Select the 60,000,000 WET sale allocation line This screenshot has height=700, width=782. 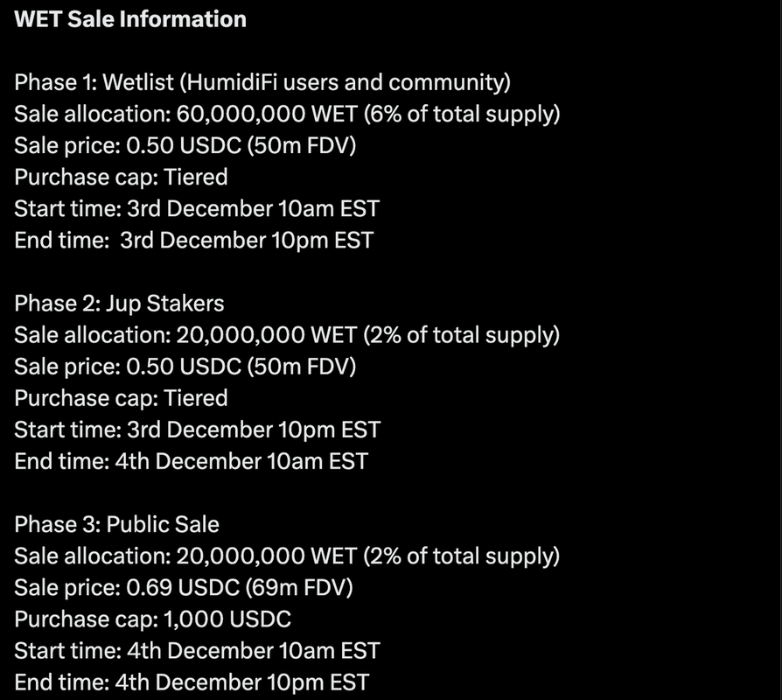tap(287, 115)
